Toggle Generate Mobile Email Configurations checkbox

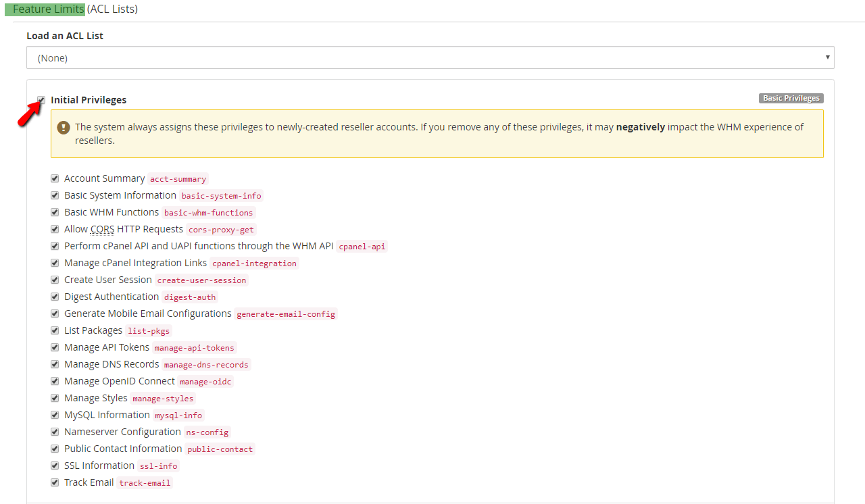[x=55, y=314]
